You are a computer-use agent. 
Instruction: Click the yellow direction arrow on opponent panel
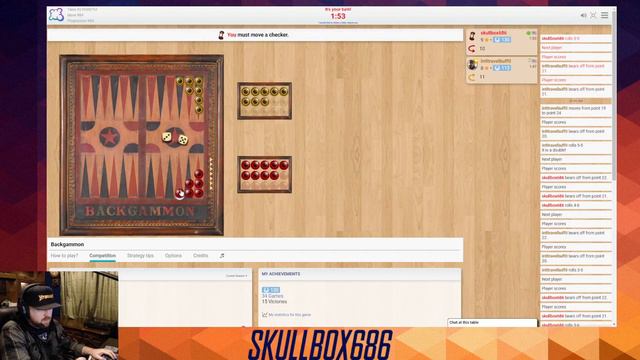pyautogui.click(x=472, y=77)
